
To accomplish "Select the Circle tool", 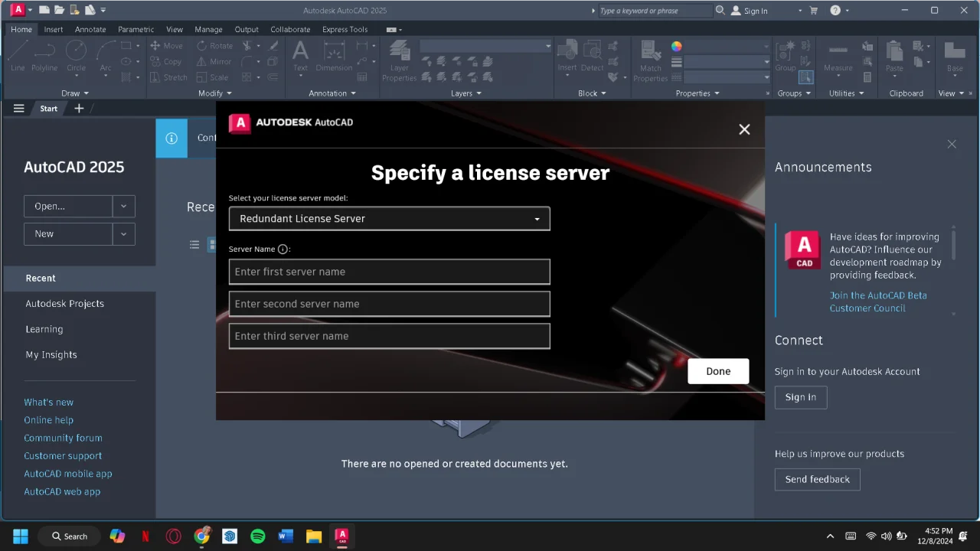I will 76,57.
